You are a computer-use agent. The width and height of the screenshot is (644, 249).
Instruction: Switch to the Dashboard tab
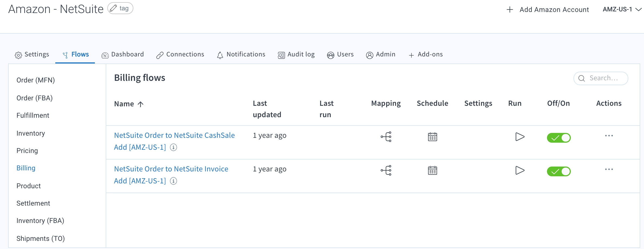point(123,55)
